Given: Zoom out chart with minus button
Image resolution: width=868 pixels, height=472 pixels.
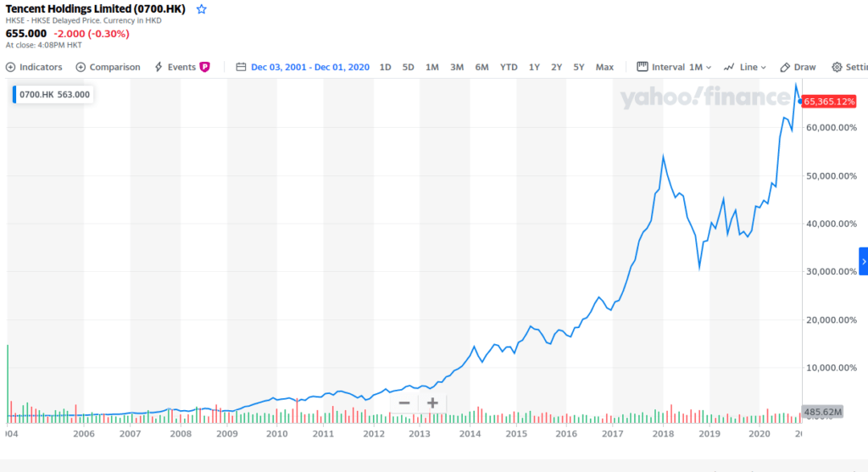Looking at the screenshot, I should point(403,403).
